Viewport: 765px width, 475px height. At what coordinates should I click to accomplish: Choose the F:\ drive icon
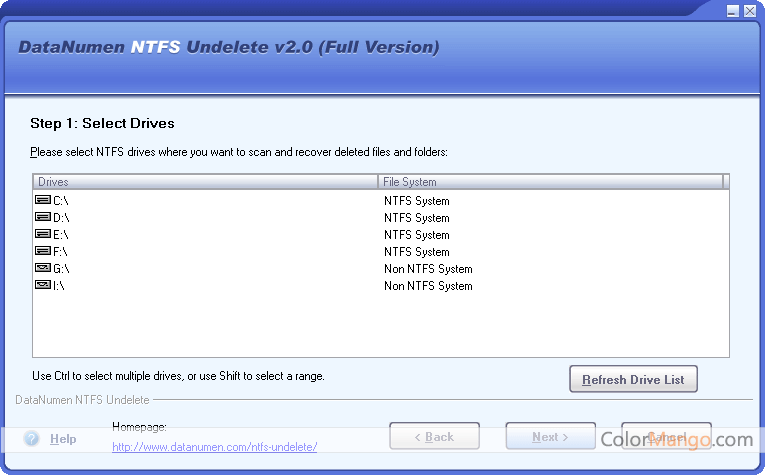(x=43, y=252)
